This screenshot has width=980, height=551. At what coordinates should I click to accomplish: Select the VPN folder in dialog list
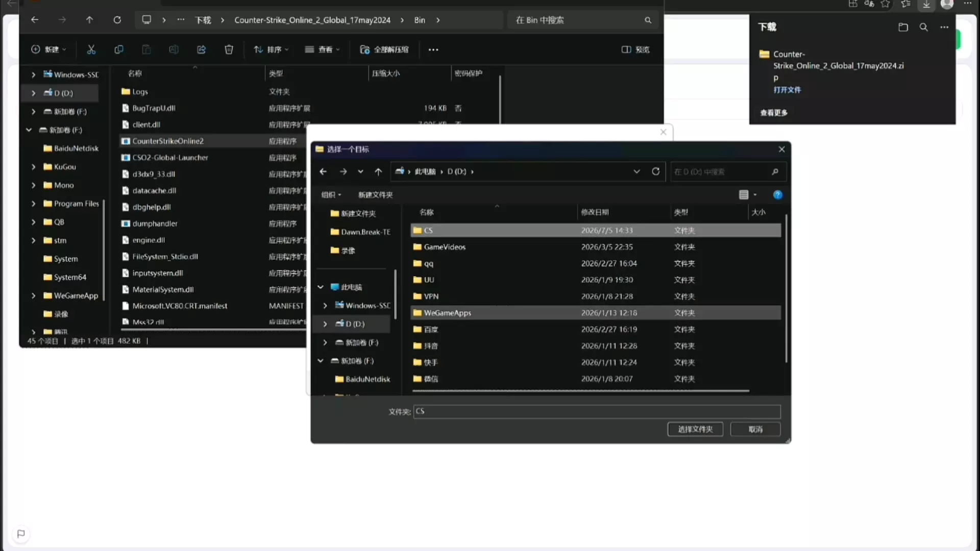pos(595,296)
